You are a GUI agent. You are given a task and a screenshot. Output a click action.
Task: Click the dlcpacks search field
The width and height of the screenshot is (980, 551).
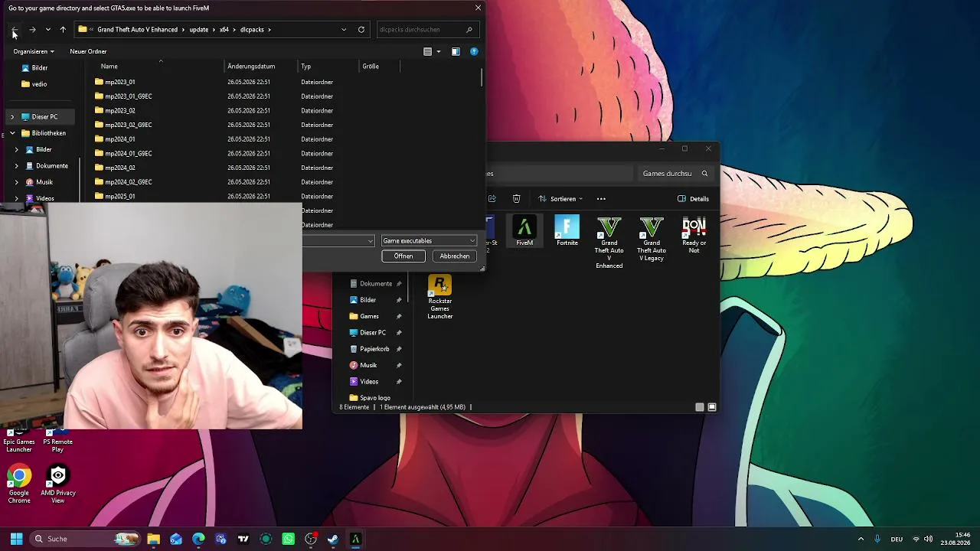coord(427,30)
